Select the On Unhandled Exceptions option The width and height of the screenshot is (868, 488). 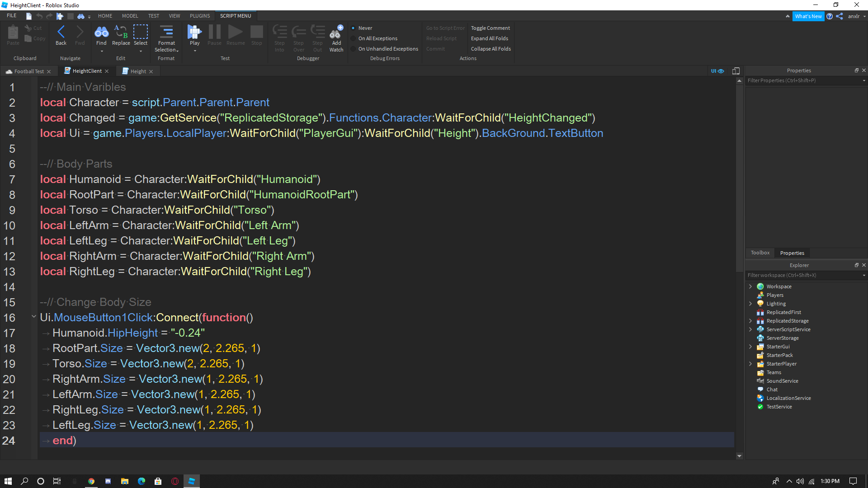coord(354,49)
